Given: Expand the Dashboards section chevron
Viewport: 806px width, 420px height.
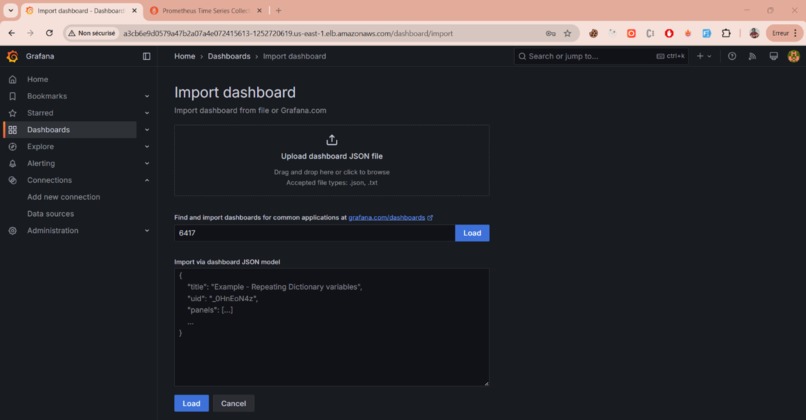Looking at the screenshot, I should pos(147,130).
